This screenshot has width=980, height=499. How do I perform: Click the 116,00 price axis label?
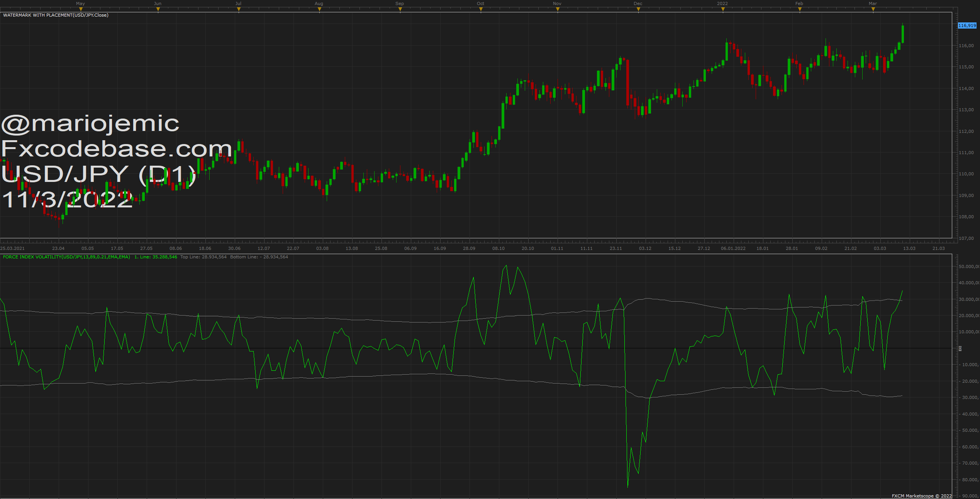click(x=966, y=46)
